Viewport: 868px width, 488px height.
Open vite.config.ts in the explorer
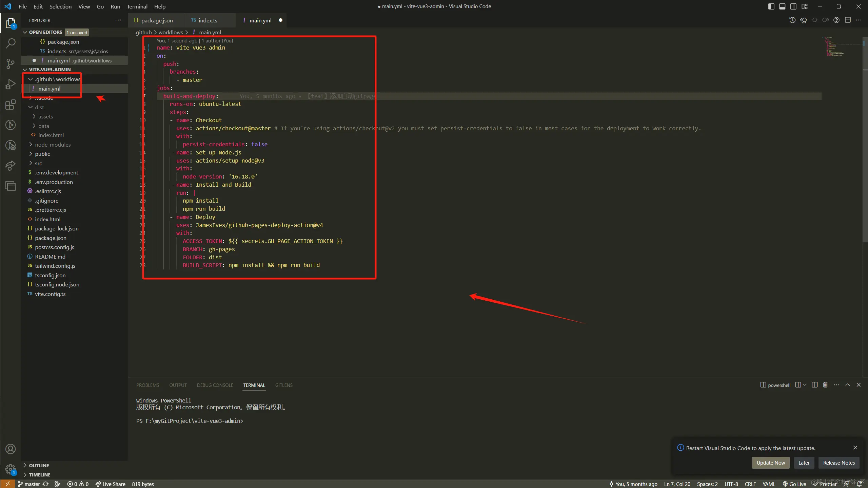click(50, 294)
